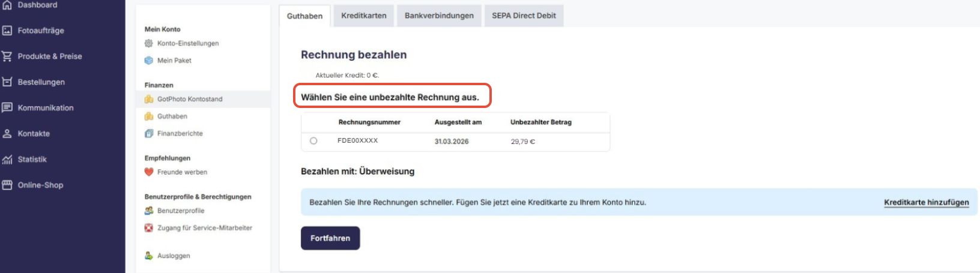
Task: Click the Fotoaufträge image icon
Action: [7, 31]
